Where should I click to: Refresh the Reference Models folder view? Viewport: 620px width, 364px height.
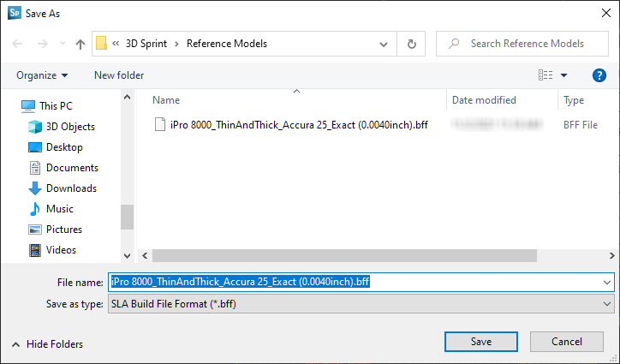pyautogui.click(x=412, y=44)
